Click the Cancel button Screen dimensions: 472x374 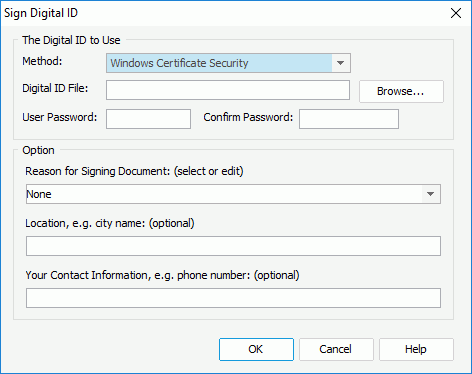[x=336, y=349]
